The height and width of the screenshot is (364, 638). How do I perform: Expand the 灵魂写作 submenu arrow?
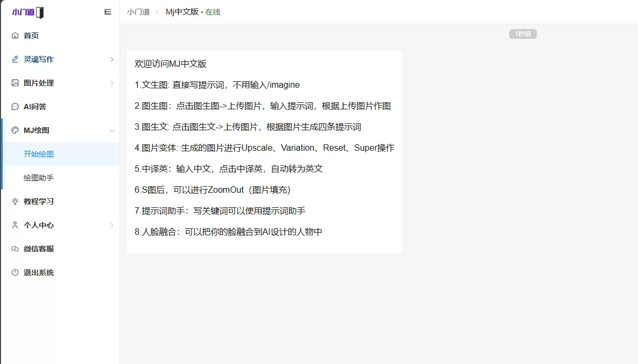click(x=112, y=59)
